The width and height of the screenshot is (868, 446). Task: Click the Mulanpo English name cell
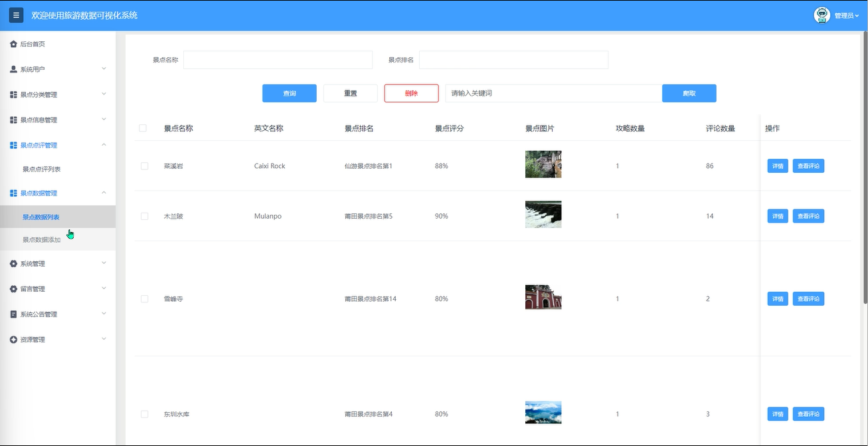point(268,216)
